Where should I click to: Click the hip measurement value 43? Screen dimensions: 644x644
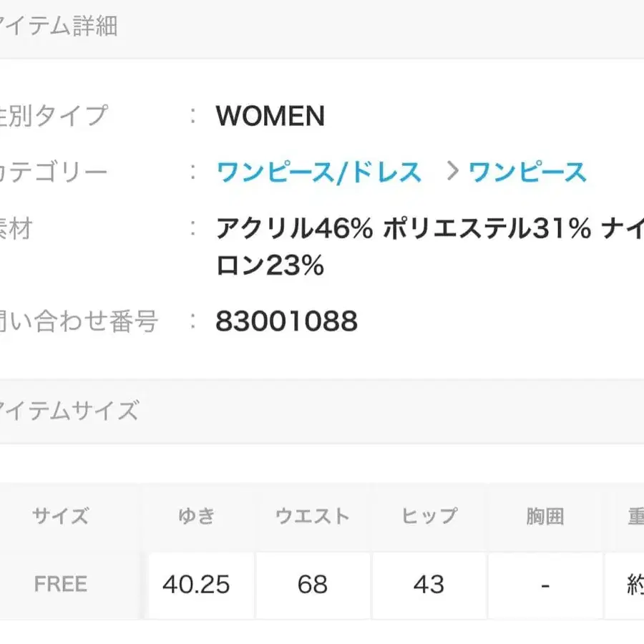click(x=429, y=584)
